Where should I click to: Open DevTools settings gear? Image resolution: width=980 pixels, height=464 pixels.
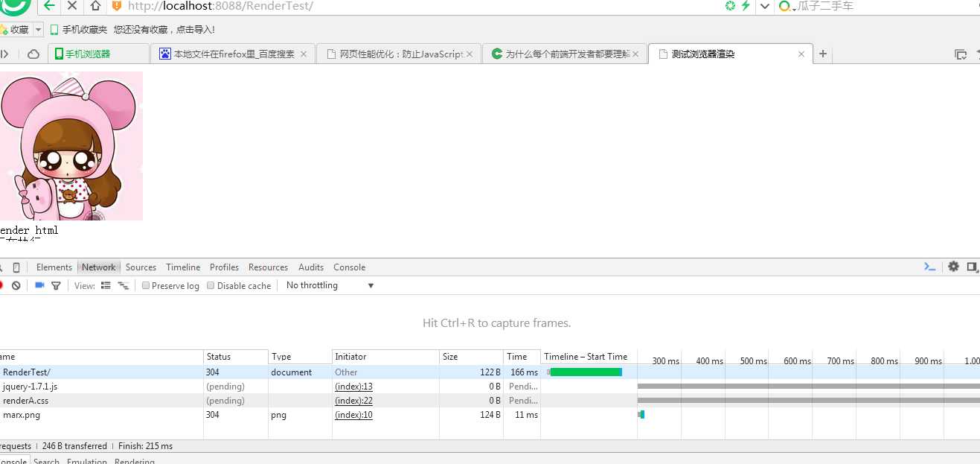click(953, 267)
